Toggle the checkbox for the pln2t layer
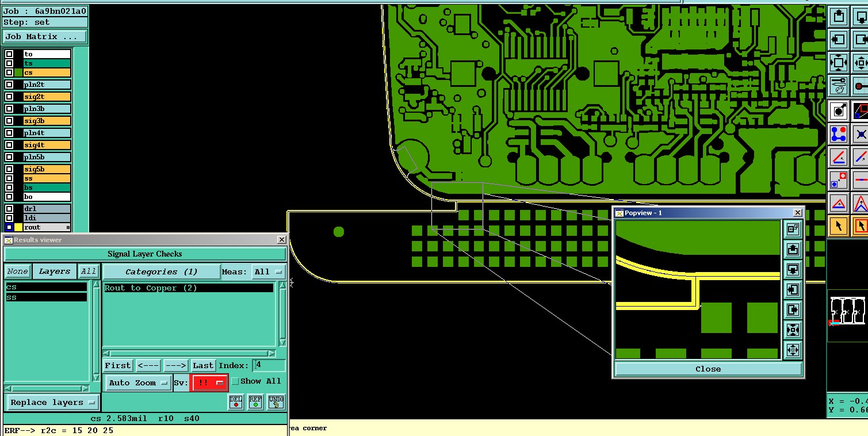The image size is (868, 436). tap(9, 85)
